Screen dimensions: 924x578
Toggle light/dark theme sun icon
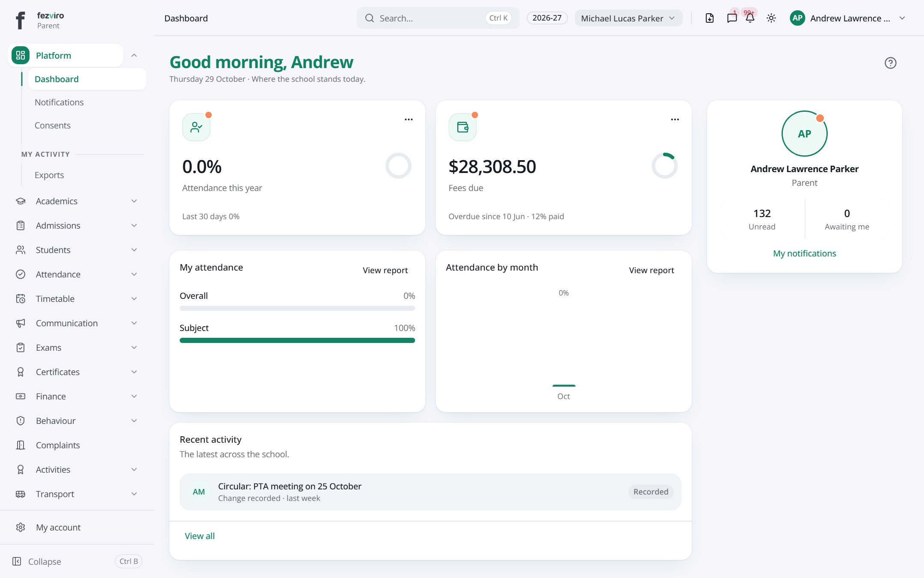click(771, 18)
